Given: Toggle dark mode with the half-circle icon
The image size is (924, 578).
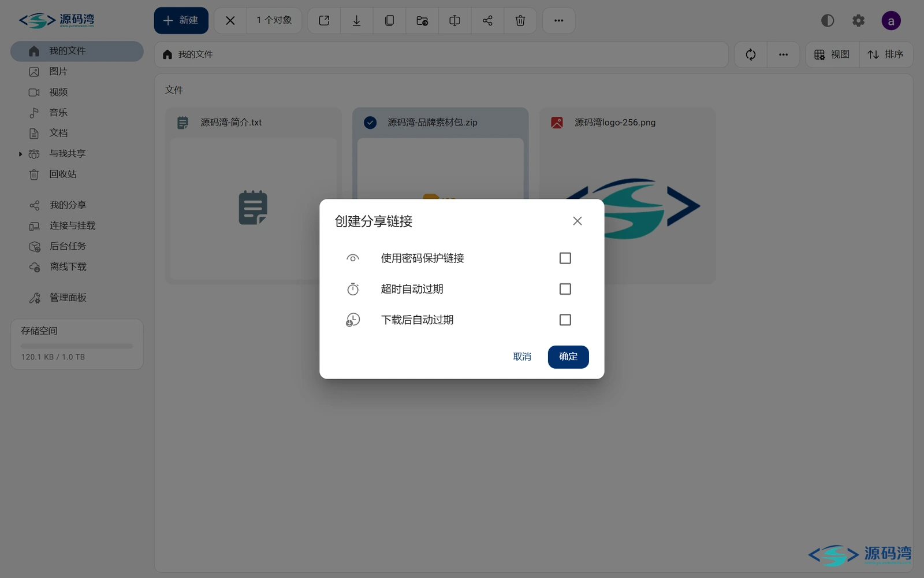Looking at the screenshot, I should (x=828, y=21).
